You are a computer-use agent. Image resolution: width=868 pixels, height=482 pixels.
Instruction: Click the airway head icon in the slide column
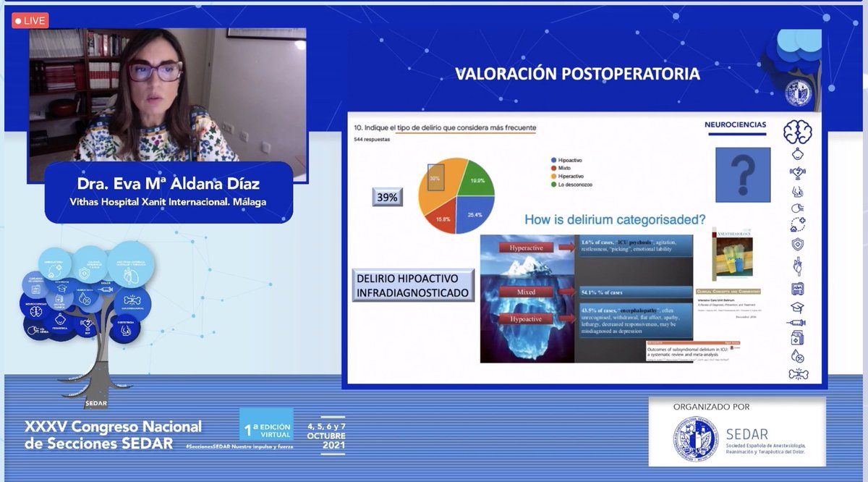[x=798, y=208]
